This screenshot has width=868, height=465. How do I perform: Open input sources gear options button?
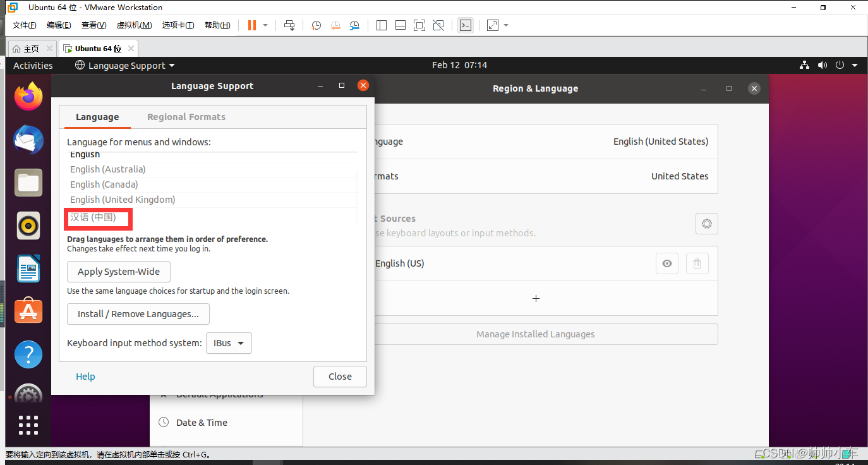pyautogui.click(x=707, y=224)
